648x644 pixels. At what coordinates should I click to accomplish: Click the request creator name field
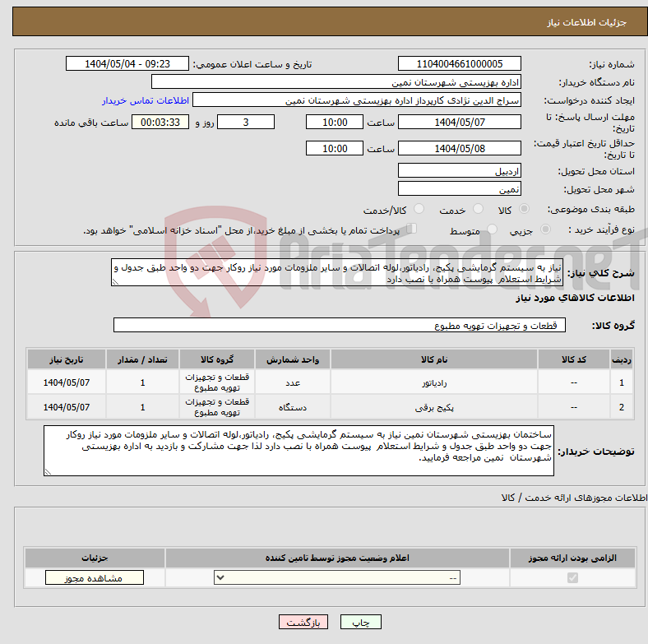tap(357, 100)
